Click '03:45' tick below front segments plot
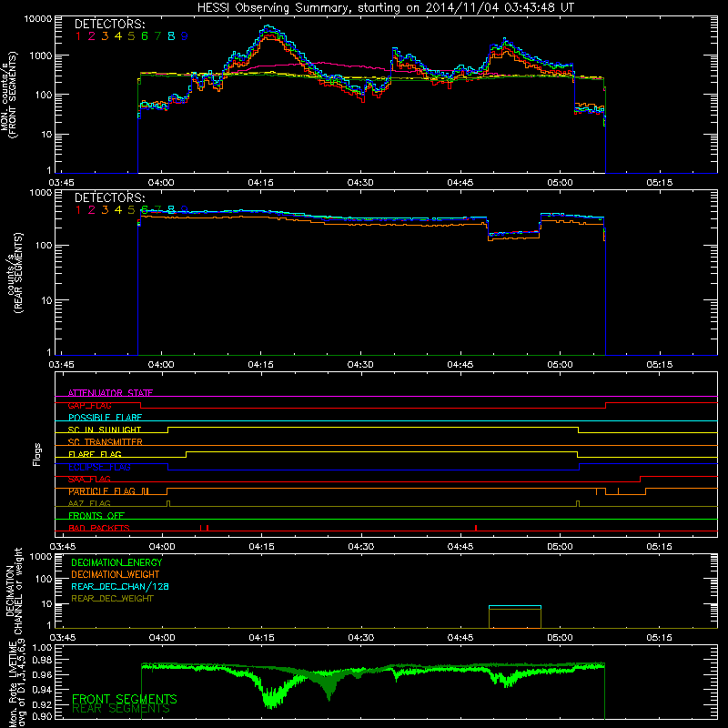728x728 pixels. (x=61, y=183)
